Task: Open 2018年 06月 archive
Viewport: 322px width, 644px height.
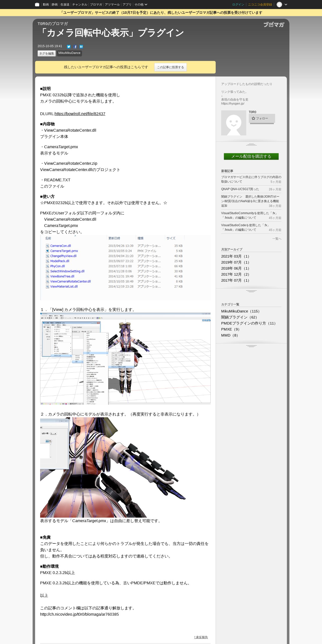Action: pyautogui.click(x=236, y=268)
